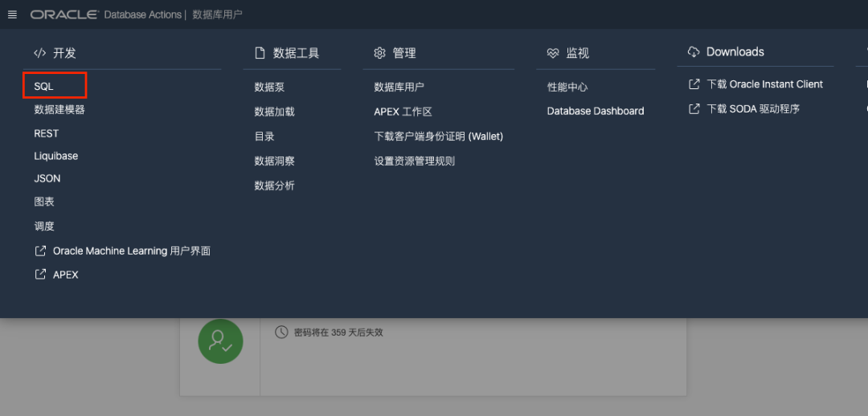Open 图表 (Charts)
This screenshot has width=868, height=416.
point(44,202)
